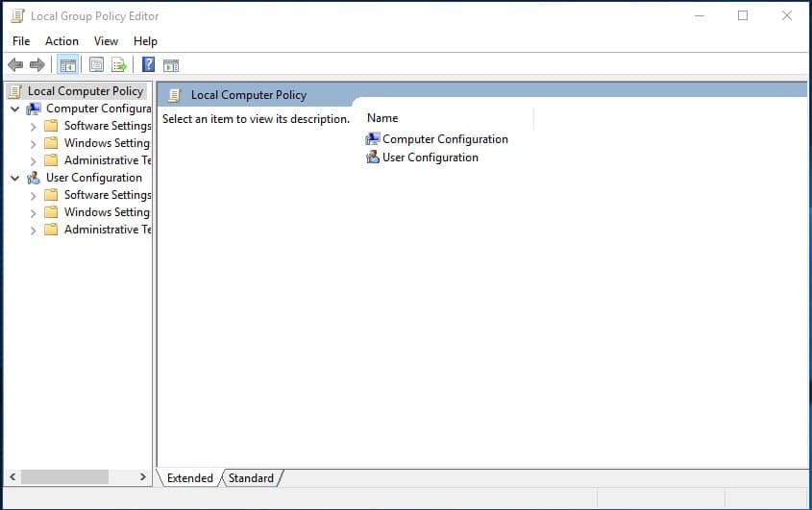Click Computer Configuration icon in right pane list
This screenshot has height=510, width=812.
click(372, 138)
